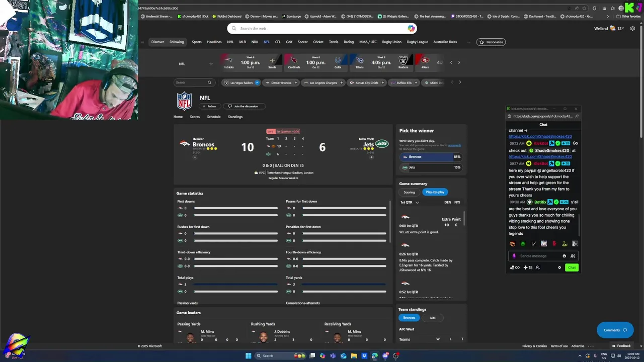Expand the plus under the Broncos record
This screenshot has width=644, height=362.
pyautogui.click(x=195, y=157)
